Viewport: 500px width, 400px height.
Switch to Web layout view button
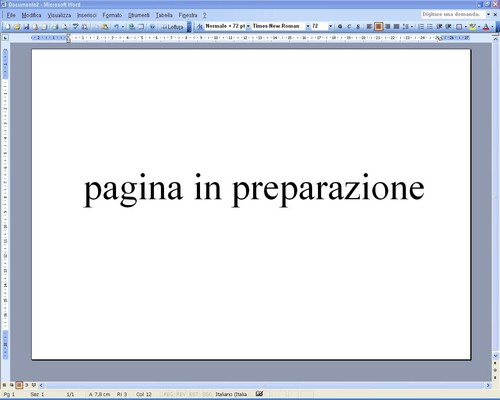coord(12,385)
